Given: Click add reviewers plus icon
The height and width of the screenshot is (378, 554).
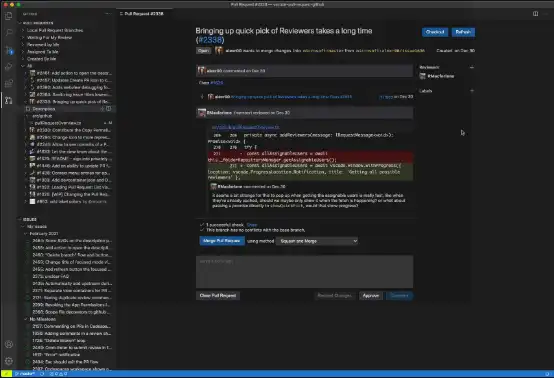Looking at the screenshot, I should (472, 67).
